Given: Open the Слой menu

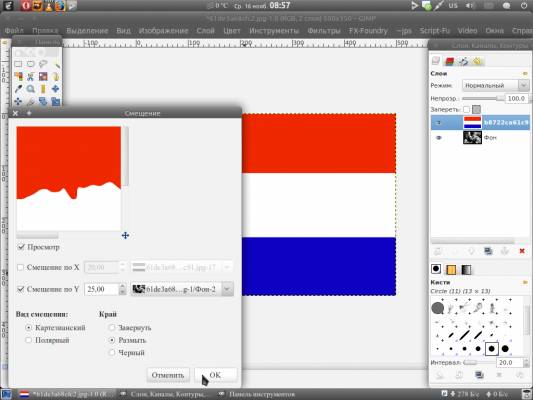Looking at the screenshot, I should pyautogui.click(x=205, y=31).
